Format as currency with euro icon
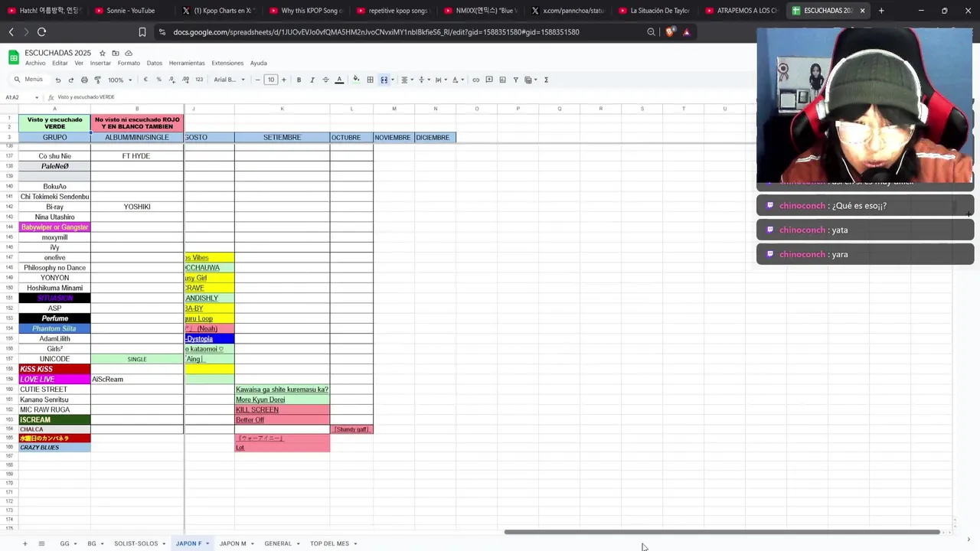Image resolution: width=980 pixels, height=551 pixels. pos(145,80)
